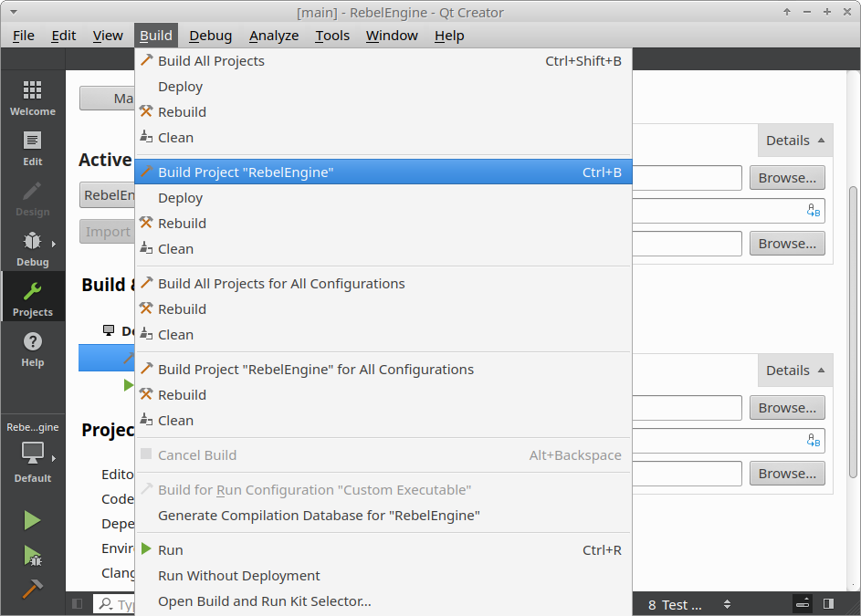The image size is (861, 616).
Task: Select Build Project "RebelEngine" for All Configurations
Action: click(383, 370)
